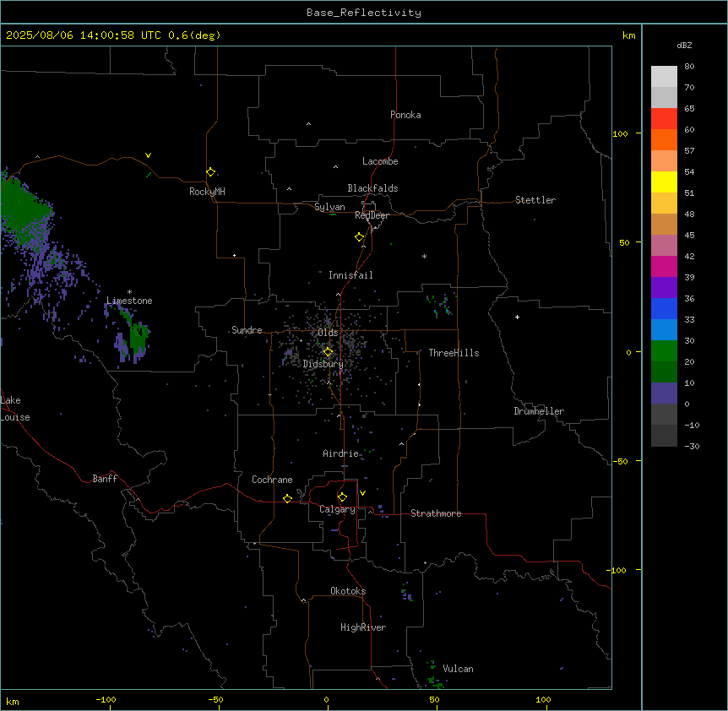Click the Base_Reflectivity title text
Screen dimensions: 728x711
pos(364,13)
